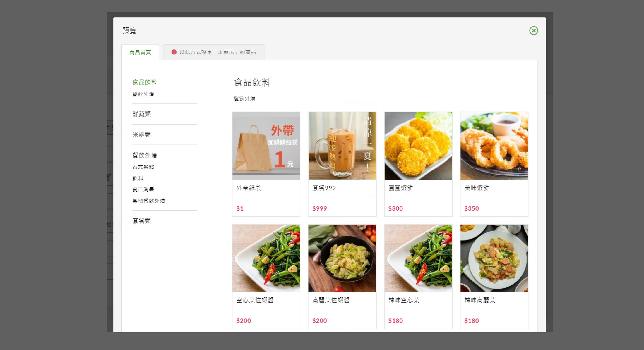
Task: Open 高麗菜佐蝦醬 product image
Action: click(x=342, y=258)
